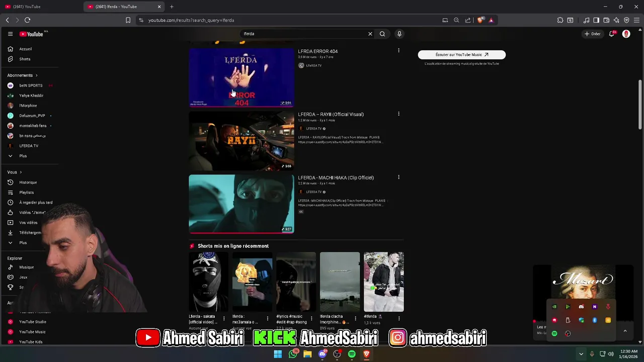Open options menu for MACHI HAKA video

click(x=398, y=177)
